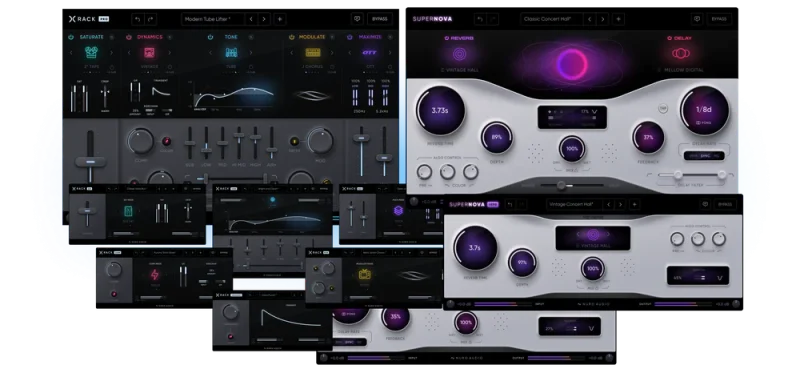
Task: Click the green icon in small Saturate window
Action: pyautogui.click(x=128, y=212)
